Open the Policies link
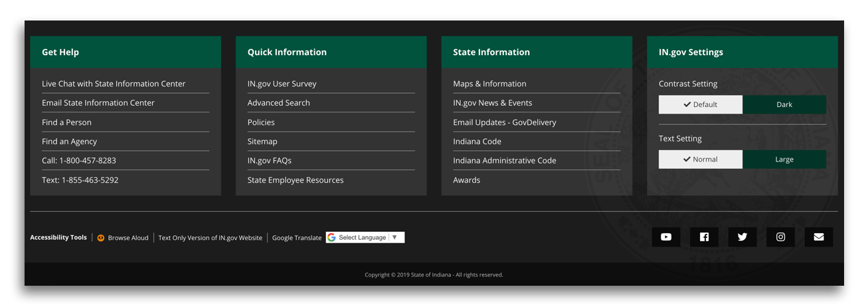The width and height of the screenshot is (868, 305). [261, 122]
